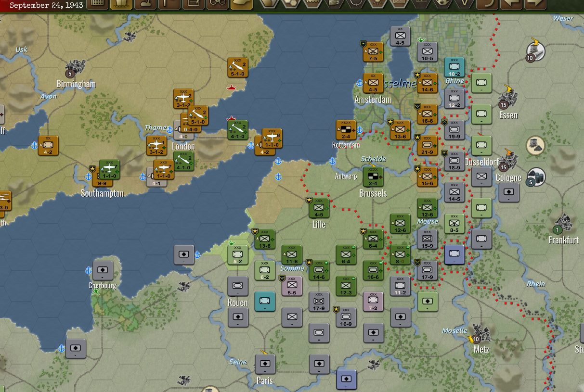Select the orange 4-5 unit at Amsterdam

click(x=373, y=83)
